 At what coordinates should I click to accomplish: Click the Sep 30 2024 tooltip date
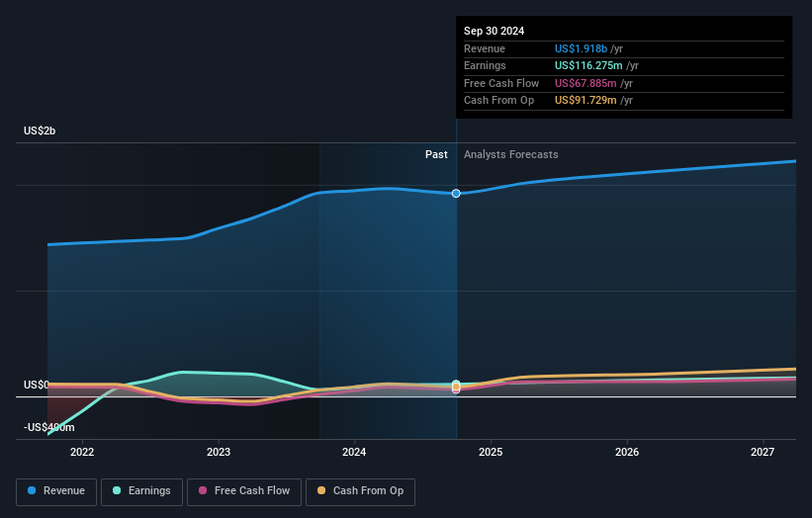pos(495,31)
